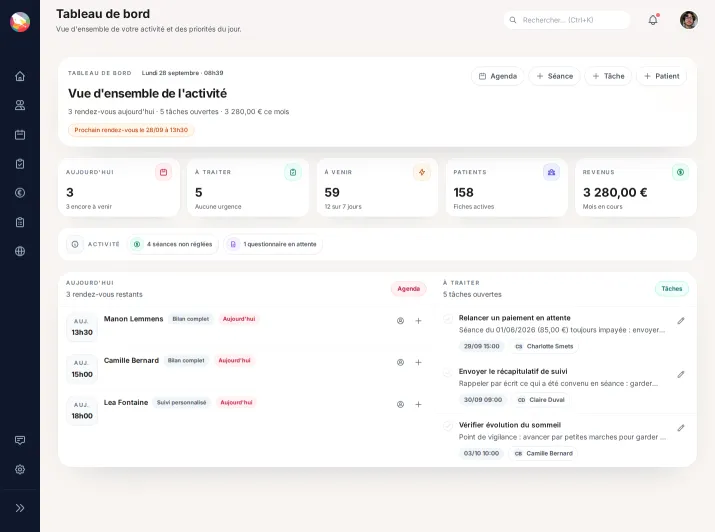Image resolution: width=715 pixels, height=532 pixels.
Task: Click the Activité info icon
Action: (75, 244)
